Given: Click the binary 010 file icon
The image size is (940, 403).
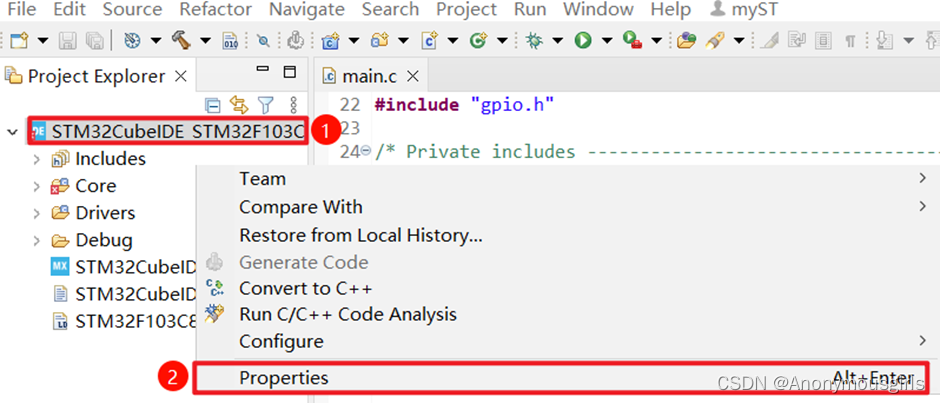Looking at the screenshot, I should [x=230, y=40].
